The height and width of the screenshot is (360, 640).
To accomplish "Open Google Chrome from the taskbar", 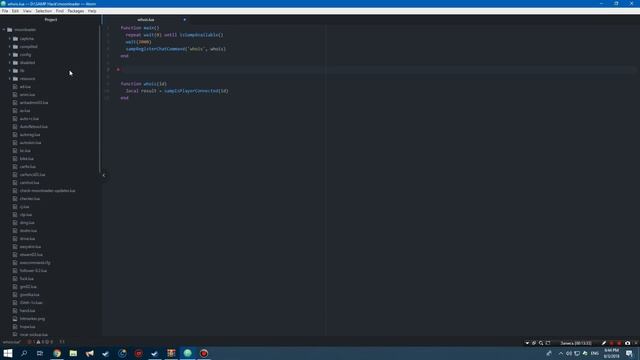I will (x=57, y=353).
